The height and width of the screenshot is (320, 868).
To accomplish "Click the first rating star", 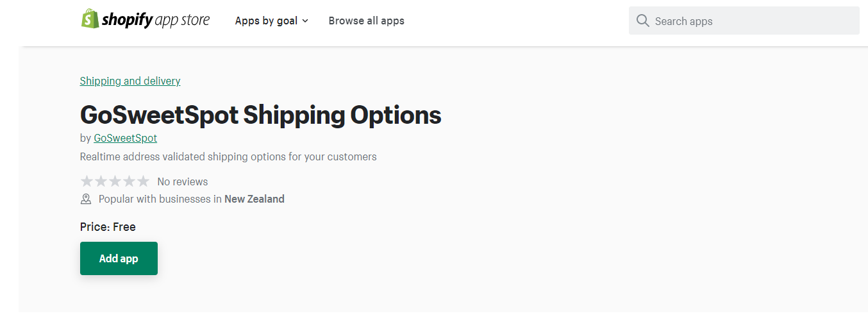I will click(87, 181).
